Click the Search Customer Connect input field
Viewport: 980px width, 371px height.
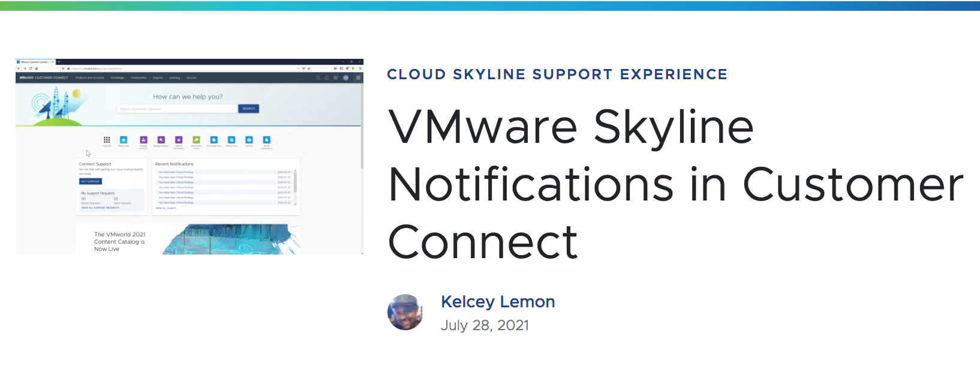click(x=177, y=109)
